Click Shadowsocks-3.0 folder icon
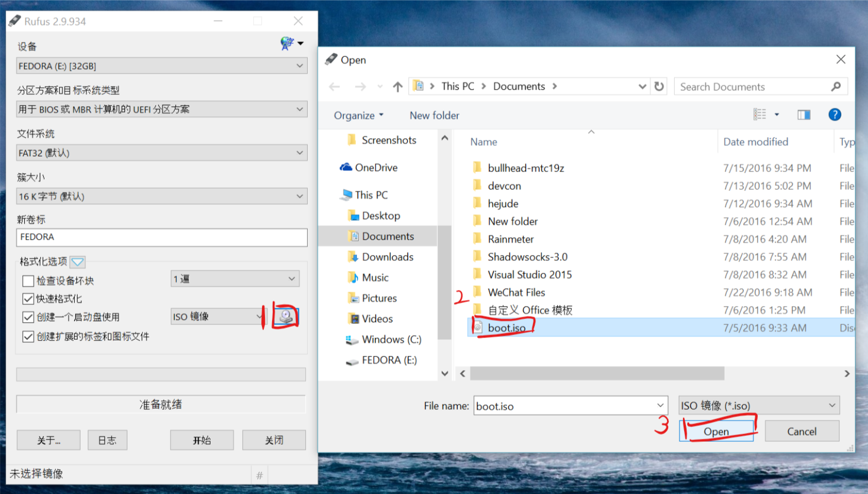This screenshot has width=868, height=494. (x=477, y=256)
